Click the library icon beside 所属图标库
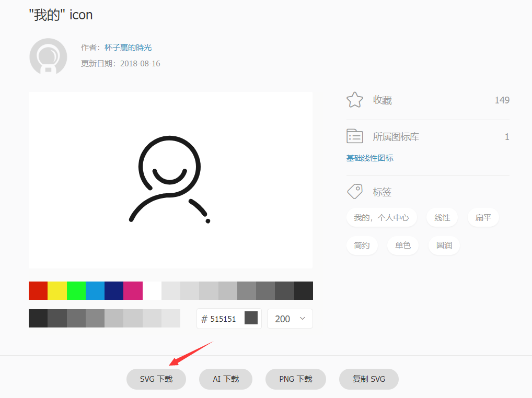 coord(355,136)
